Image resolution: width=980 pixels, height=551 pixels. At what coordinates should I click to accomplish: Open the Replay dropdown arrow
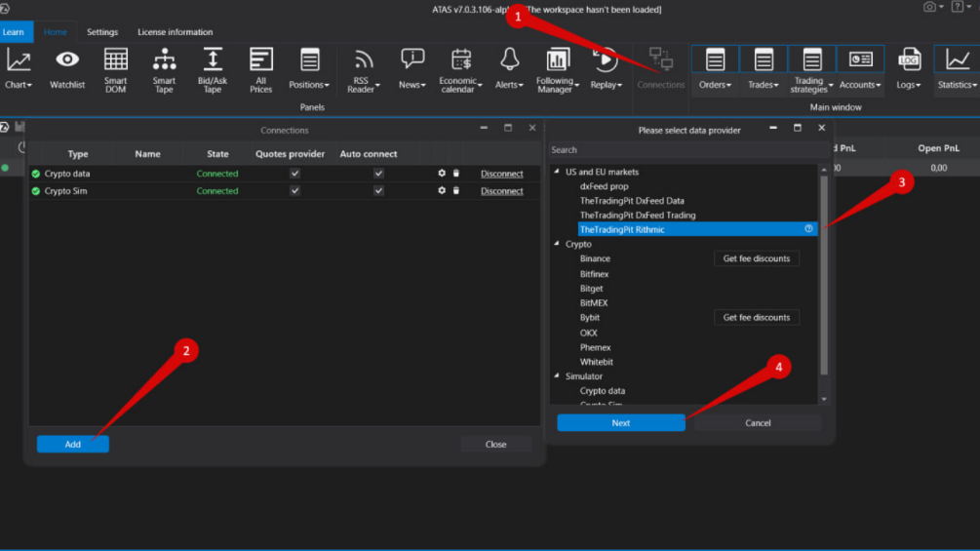pos(619,85)
